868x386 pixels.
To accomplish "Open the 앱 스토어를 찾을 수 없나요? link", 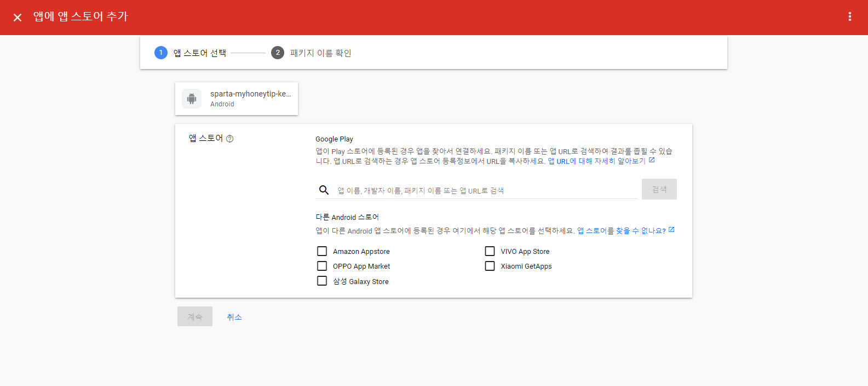I will click(622, 231).
